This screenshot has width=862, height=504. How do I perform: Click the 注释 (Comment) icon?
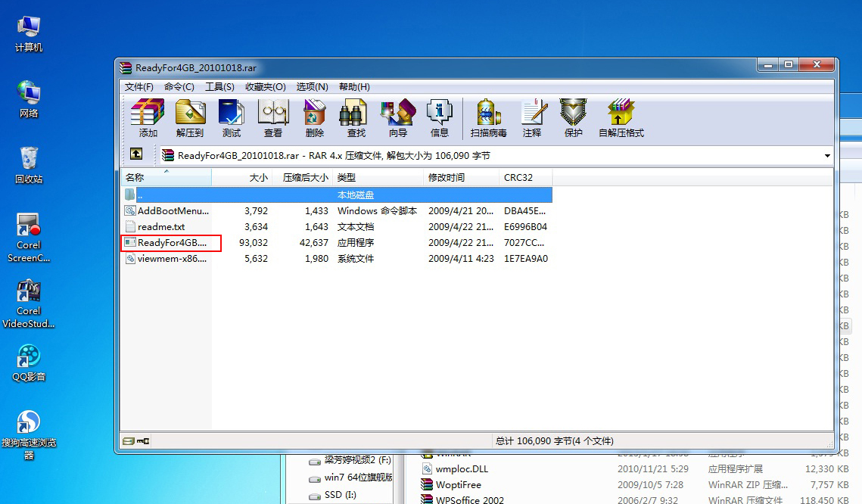[534, 114]
